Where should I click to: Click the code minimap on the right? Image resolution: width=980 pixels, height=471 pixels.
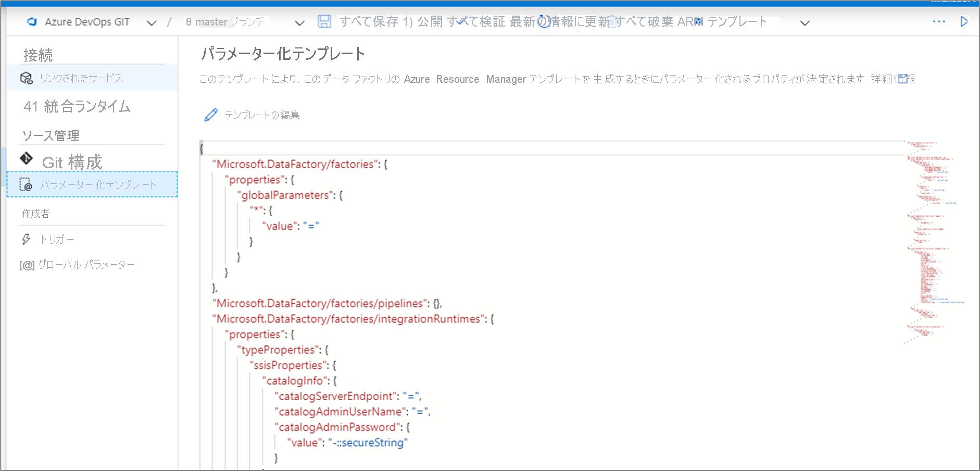[x=935, y=242]
